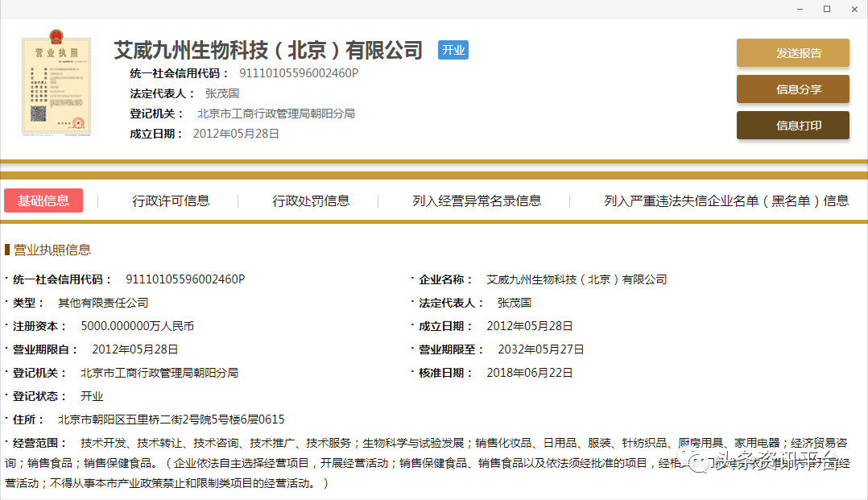Close the window with X icon
The image size is (868, 500).
tap(854, 9)
